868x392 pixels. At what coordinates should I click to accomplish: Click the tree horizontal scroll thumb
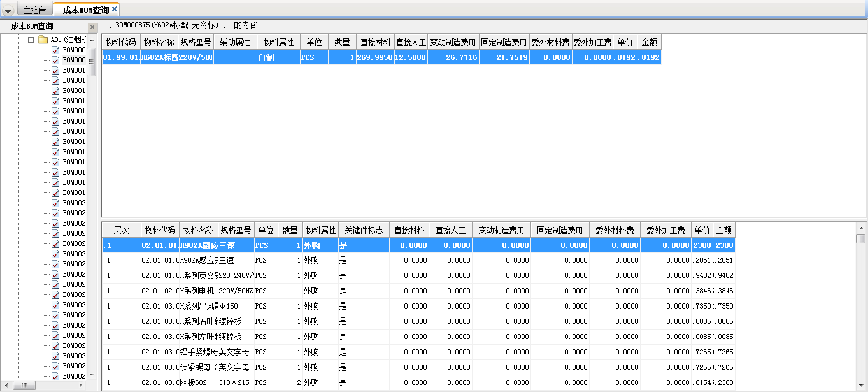(24, 385)
